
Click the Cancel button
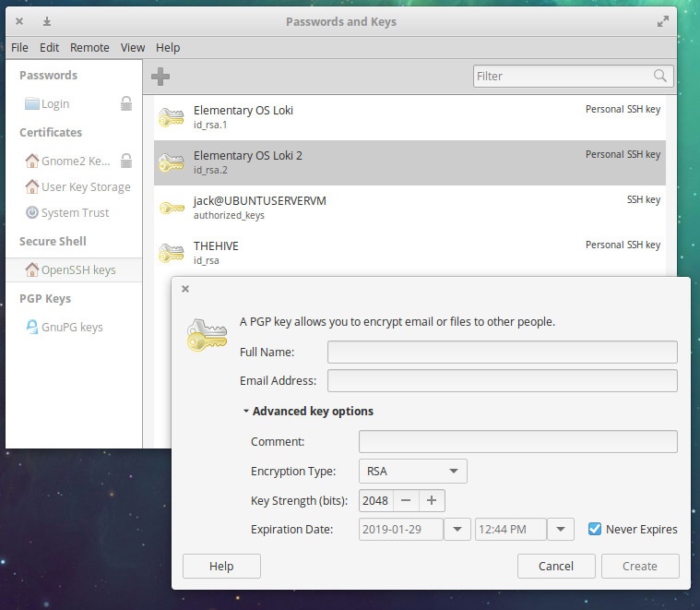(555, 566)
